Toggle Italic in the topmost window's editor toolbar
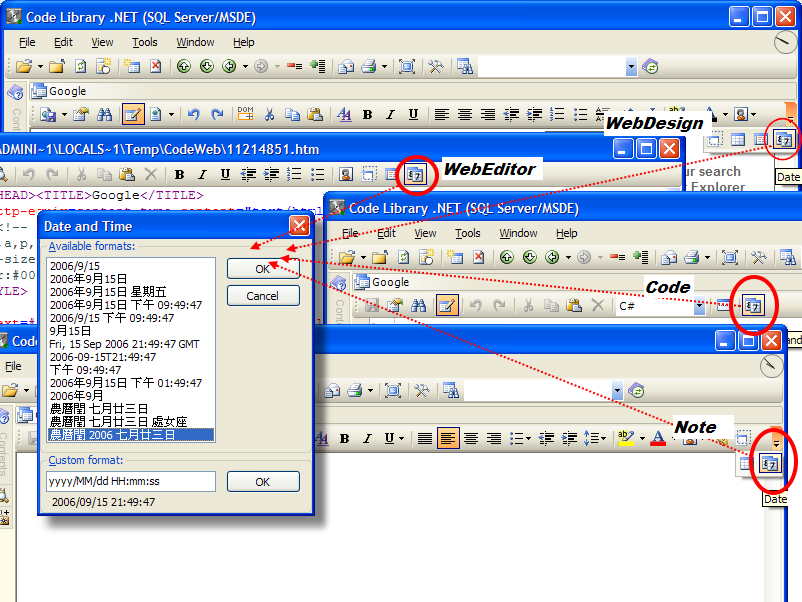The width and height of the screenshot is (802, 602). click(x=390, y=115)
